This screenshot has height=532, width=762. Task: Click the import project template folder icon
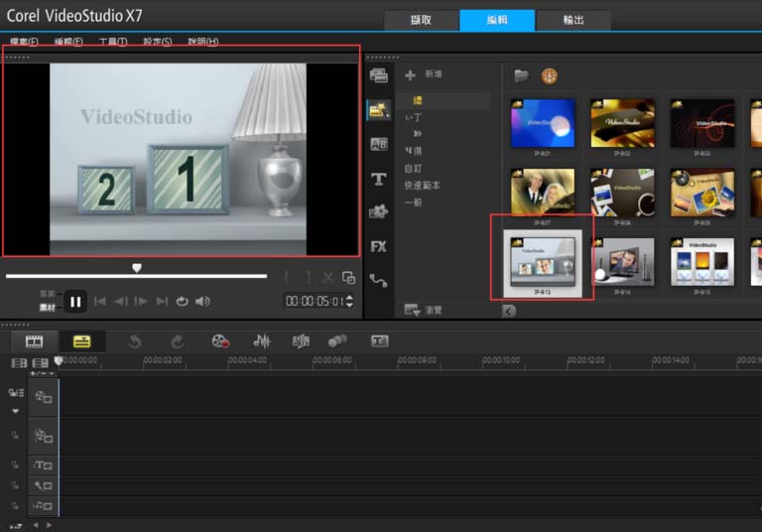(521, 75)
